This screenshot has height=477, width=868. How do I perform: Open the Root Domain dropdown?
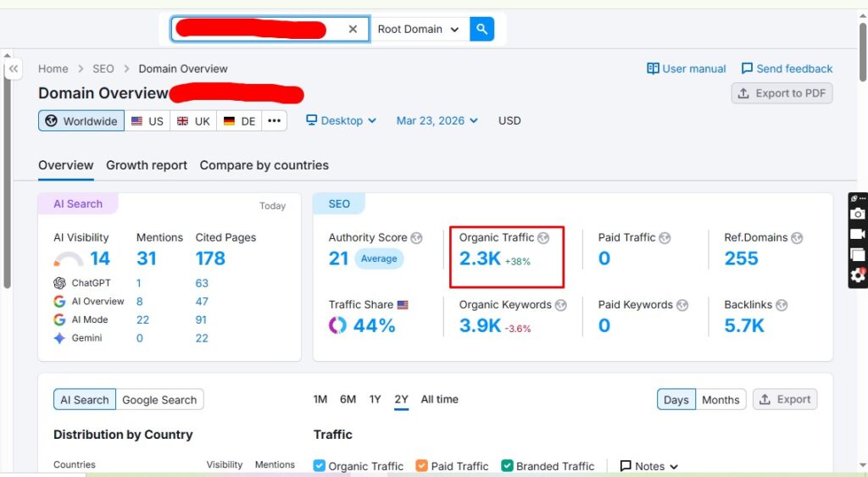pos(419,29)
